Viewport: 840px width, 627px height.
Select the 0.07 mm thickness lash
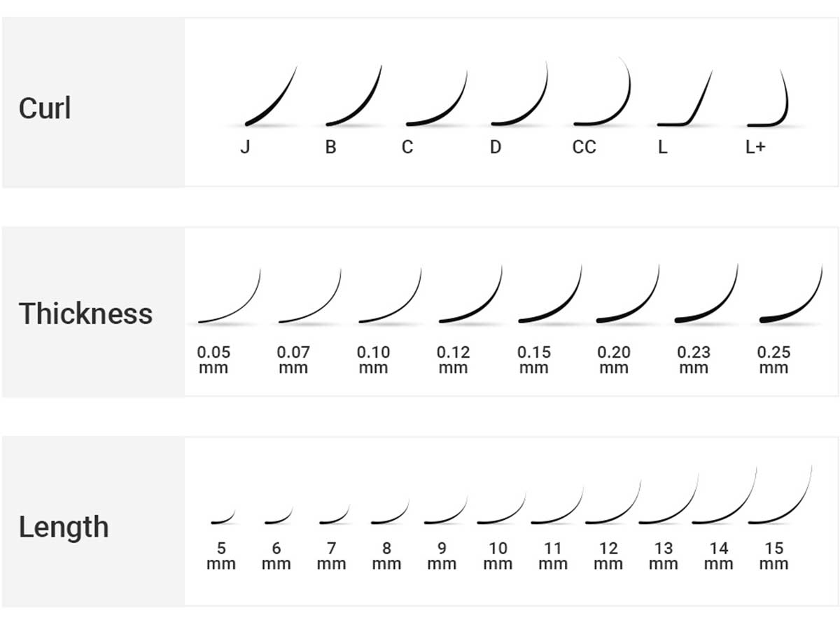pos(309,295)
